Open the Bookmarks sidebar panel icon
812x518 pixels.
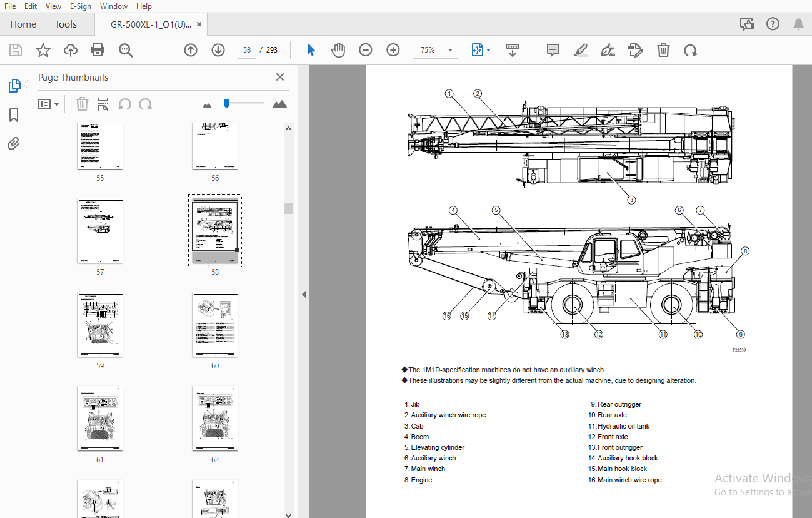(x=14, y=115)
